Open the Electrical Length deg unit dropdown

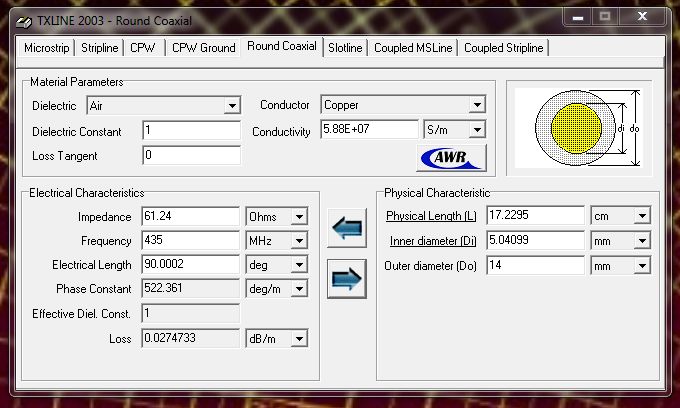point(299,264)
